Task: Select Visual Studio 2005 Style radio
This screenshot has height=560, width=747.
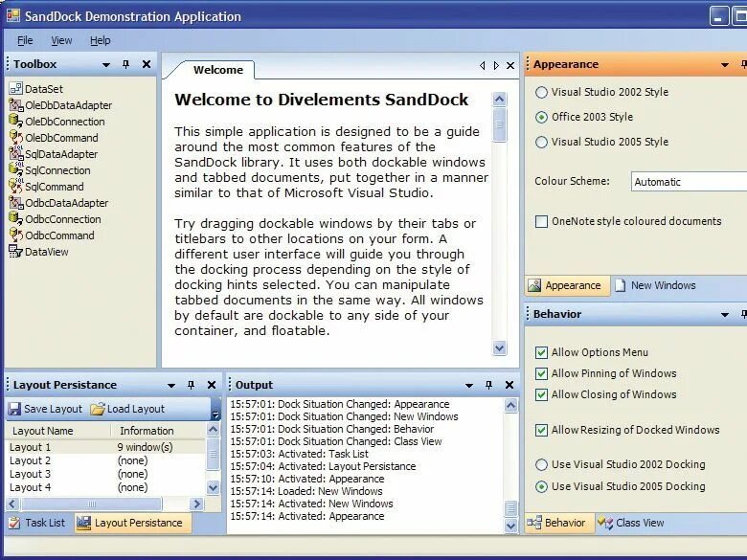Action: click(x=541, y=142)
